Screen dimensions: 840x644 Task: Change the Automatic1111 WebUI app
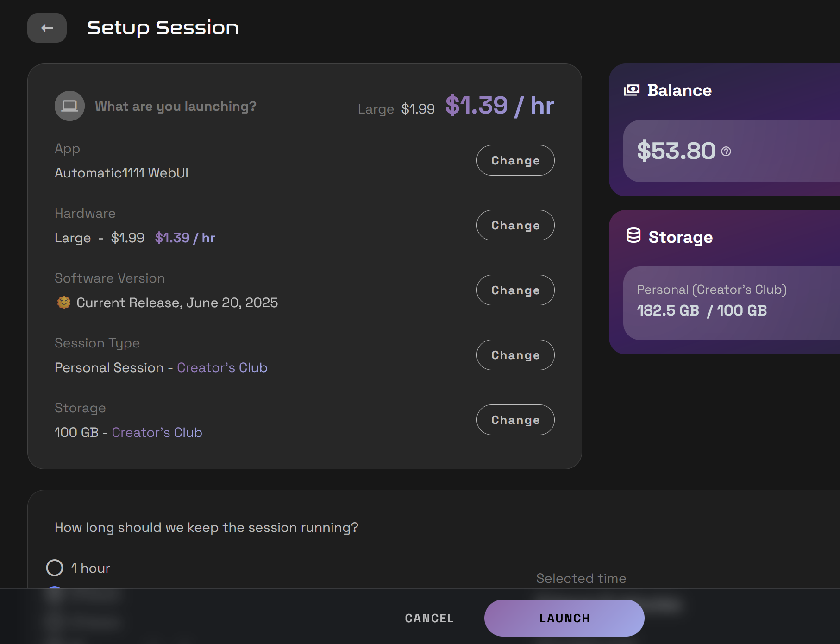tap(515, 160)
